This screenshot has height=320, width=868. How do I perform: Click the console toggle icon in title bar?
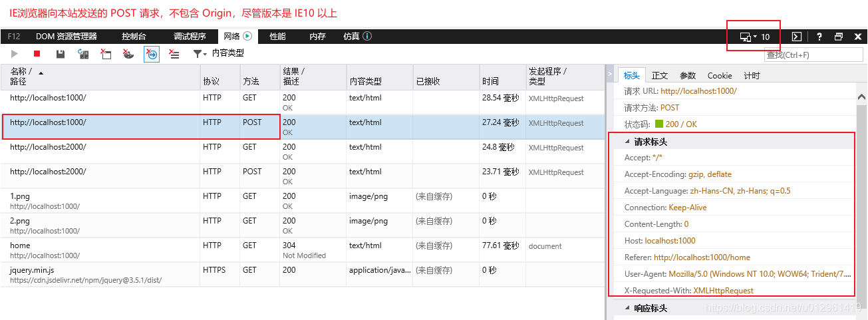point(796,37)
